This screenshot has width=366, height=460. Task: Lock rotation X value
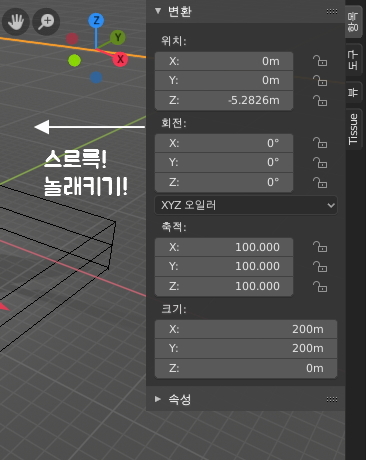pyautogui.click(x=320, y=143)
